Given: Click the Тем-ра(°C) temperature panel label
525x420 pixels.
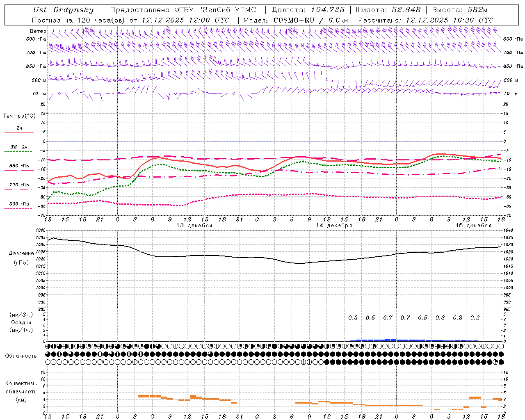Looking at the screenshot, I should (19, 116).
